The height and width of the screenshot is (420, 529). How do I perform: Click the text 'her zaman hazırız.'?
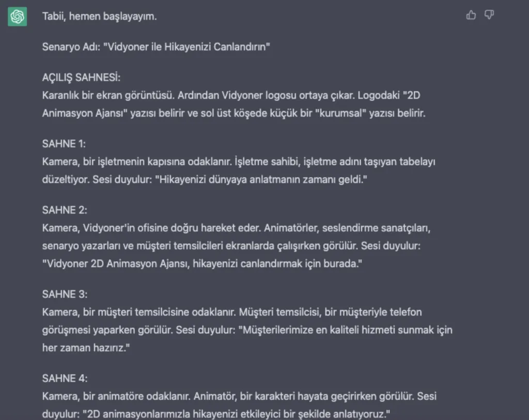(86, 348)
